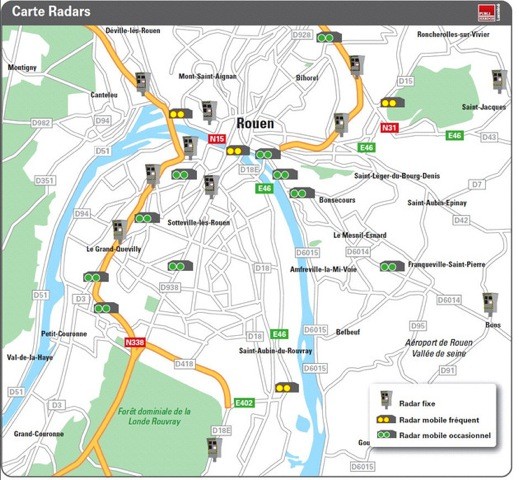Select the yellow radar near E402
The height and width of the screenshot is (480, 519).
pyautogui.click(x=287, y=387)
